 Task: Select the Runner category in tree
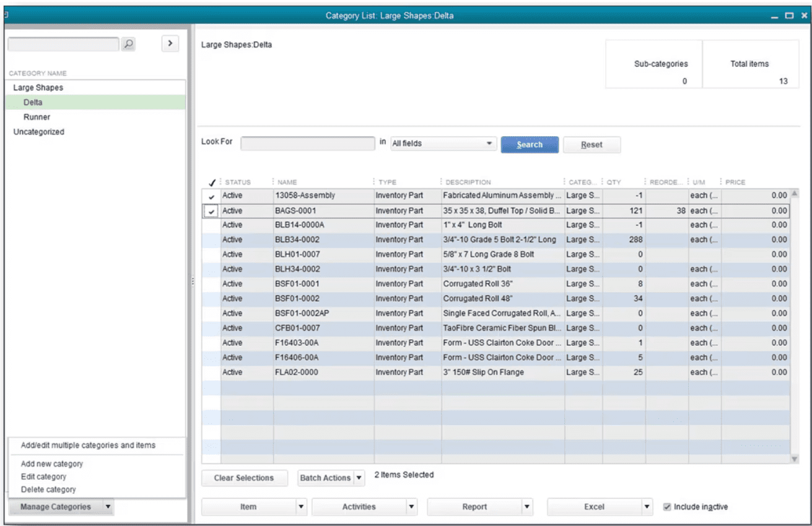click(x=37, y=117)
